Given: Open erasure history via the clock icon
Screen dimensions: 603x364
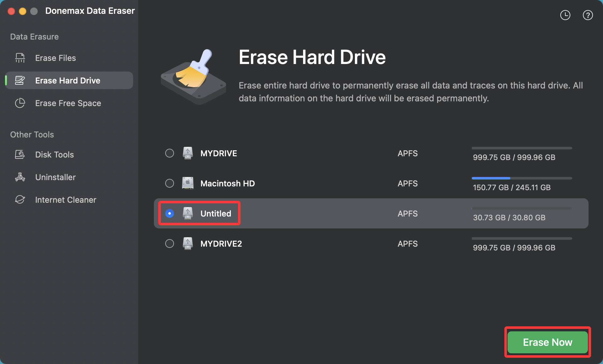Looking at the screenshot, I should (565, 15).
